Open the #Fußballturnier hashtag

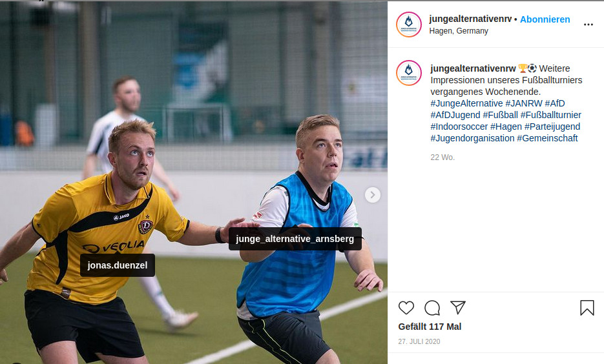click(x=551, y=115)
